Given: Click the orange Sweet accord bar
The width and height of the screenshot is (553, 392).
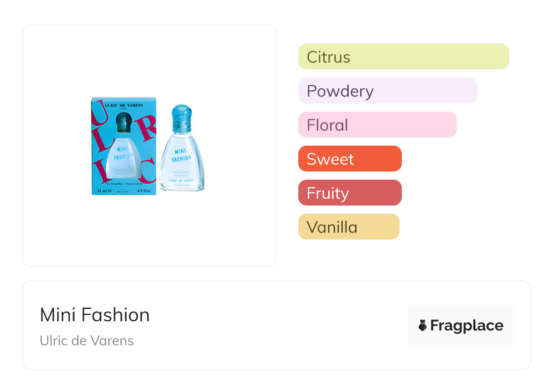Looking at the screenshot, I should [x=350, y=159].
